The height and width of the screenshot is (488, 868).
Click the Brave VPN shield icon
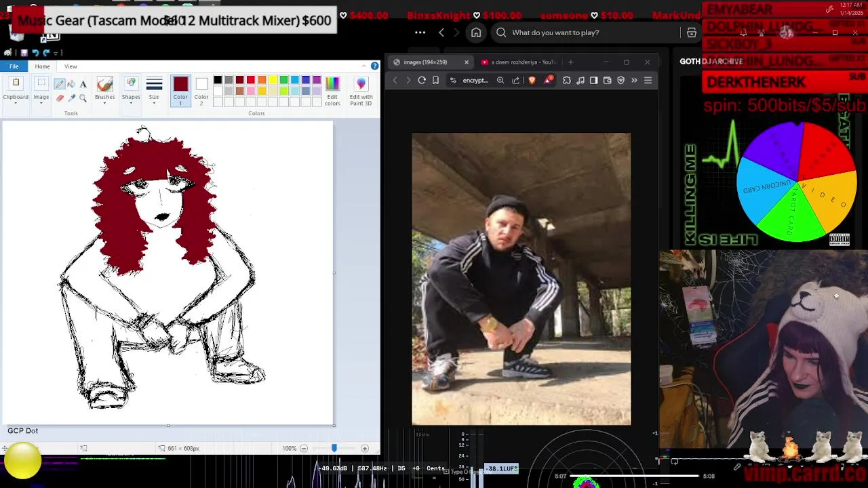tap(620, 80)
